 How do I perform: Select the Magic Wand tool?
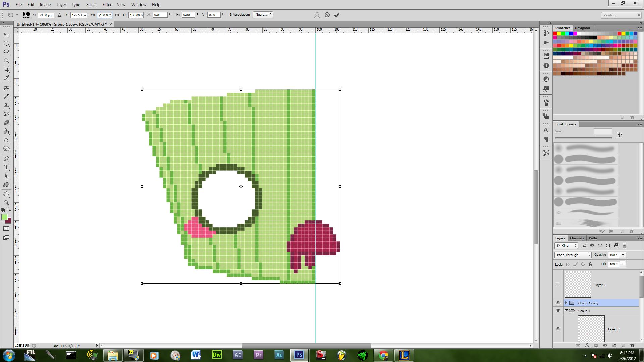click(6, 61)
